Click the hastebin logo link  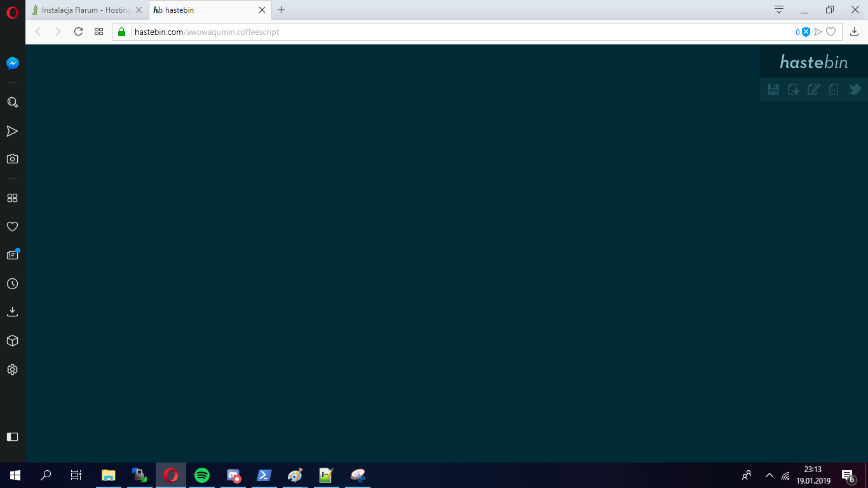(x=813, y=62)
